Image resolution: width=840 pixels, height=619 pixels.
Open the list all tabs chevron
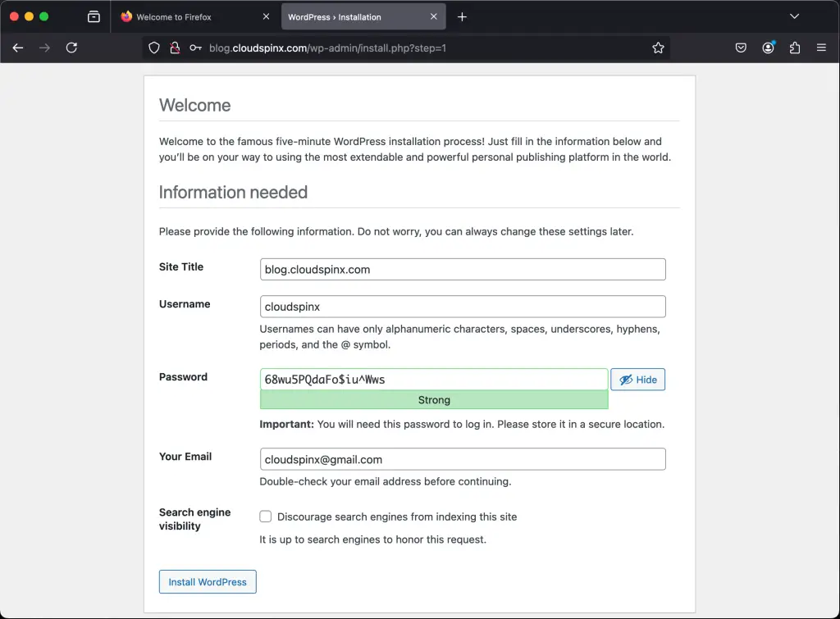click(x=794, y=16)
